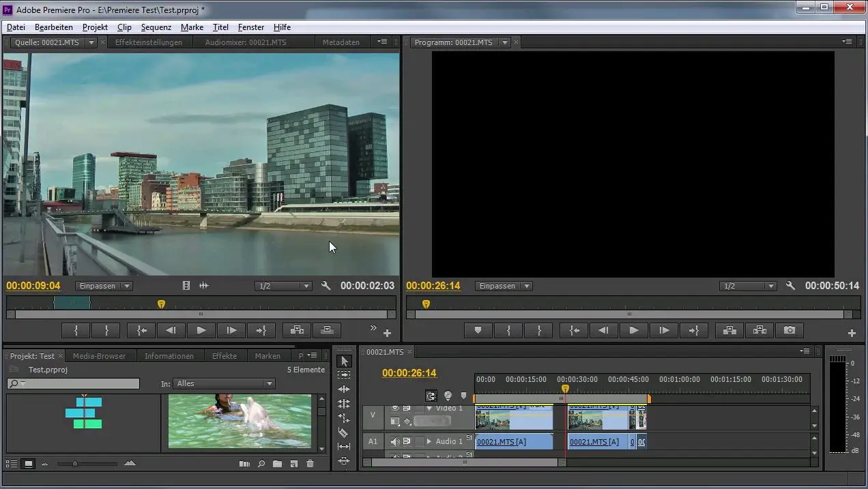The image size is (868, 489).
Task: Toggle track lock box on Audio 1
Action: 419,441
